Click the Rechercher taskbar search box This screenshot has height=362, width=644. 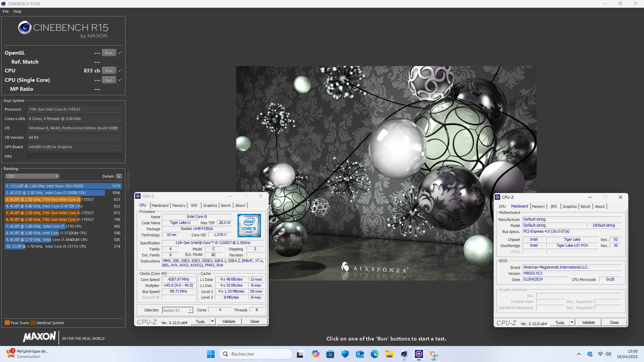[256, 354]
